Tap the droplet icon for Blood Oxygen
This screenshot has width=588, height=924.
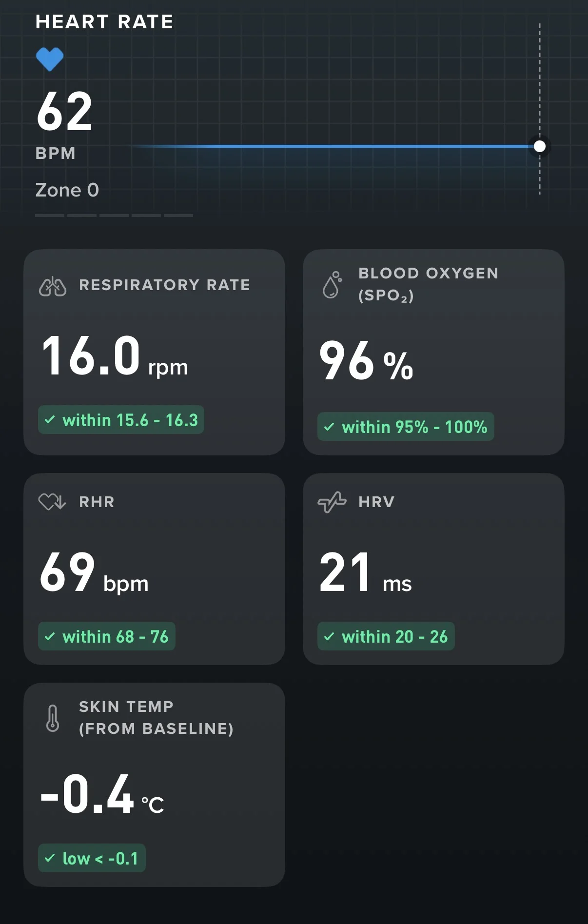[x=332, y=285]
